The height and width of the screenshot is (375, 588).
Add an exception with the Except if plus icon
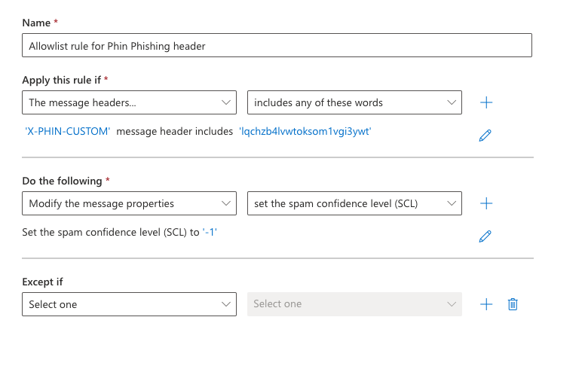(x=486, y=304)
